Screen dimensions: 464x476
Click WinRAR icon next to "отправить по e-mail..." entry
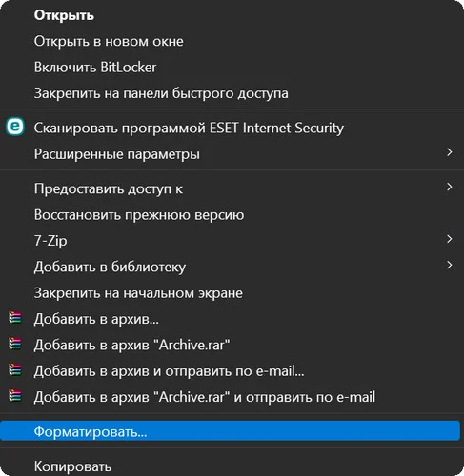15,369
